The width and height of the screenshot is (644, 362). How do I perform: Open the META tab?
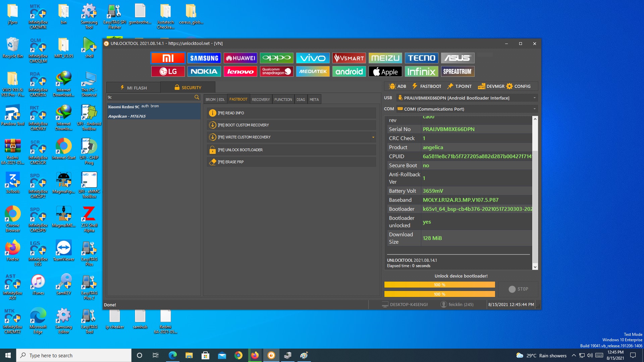314,100
